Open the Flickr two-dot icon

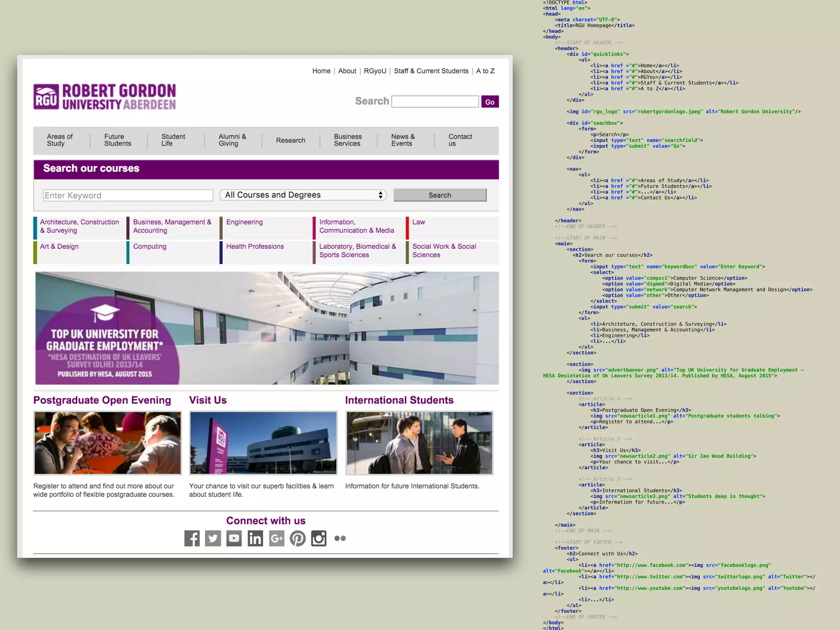pos(340,538)
